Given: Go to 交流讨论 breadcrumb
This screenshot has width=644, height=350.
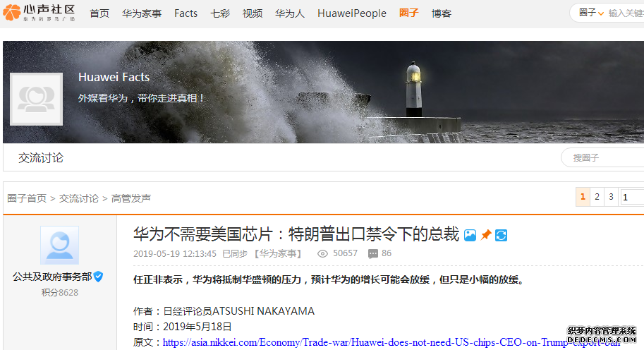Looking at the screenshot, I should coord(79,198).
